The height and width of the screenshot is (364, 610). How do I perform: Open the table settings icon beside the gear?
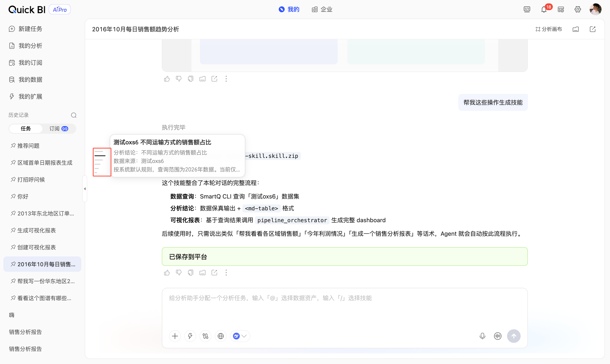561,9
